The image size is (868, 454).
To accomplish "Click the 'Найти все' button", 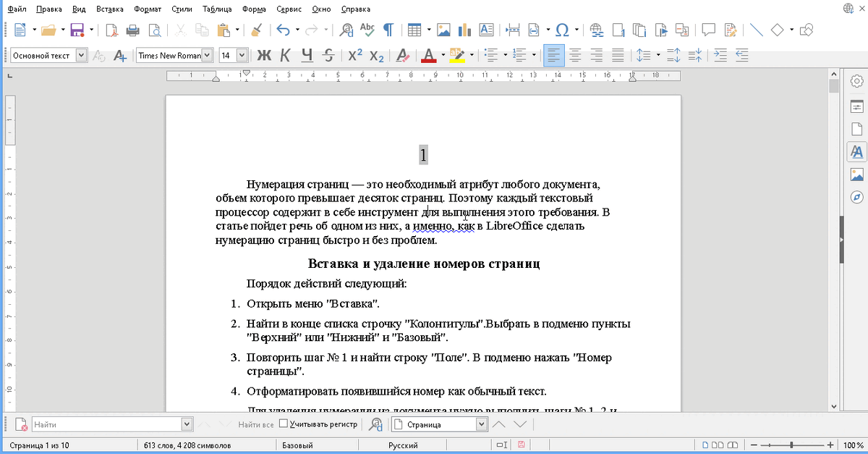I will point(256,425).
